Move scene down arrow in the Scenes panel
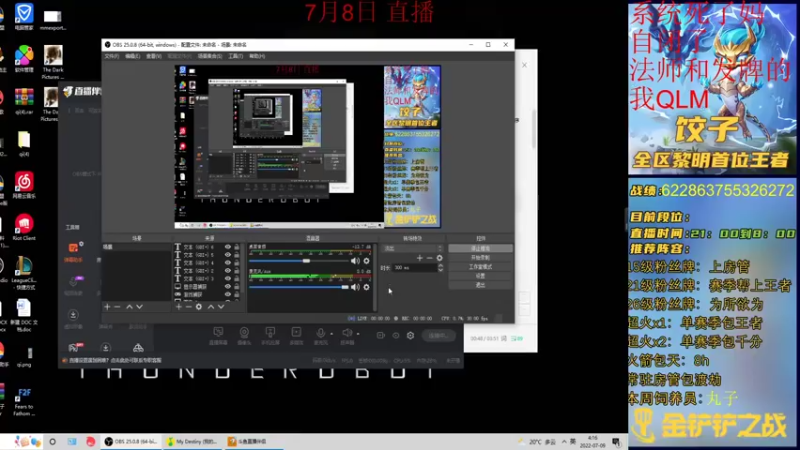The width and height of the screenshot is (800, 450). pyautogui.click(x=139, y=307)
